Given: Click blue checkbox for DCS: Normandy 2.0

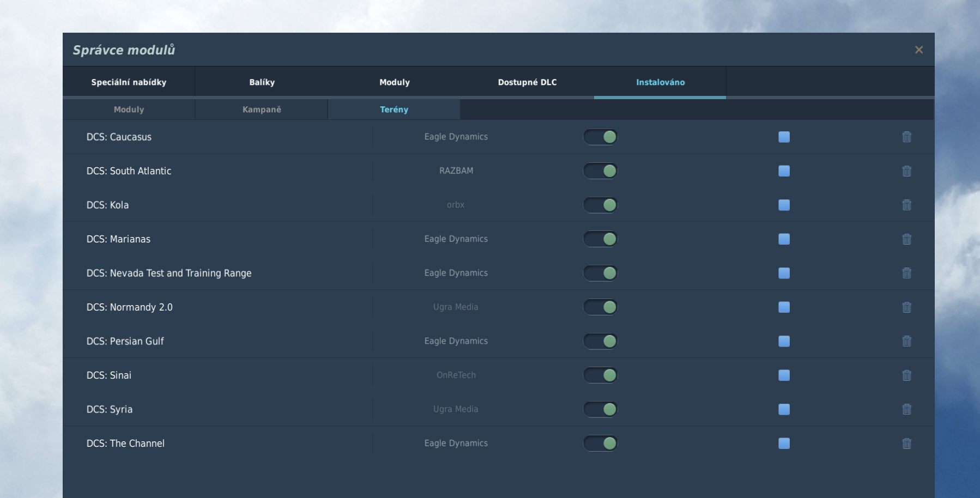Looking at the screenshot, I should (784, 307).
